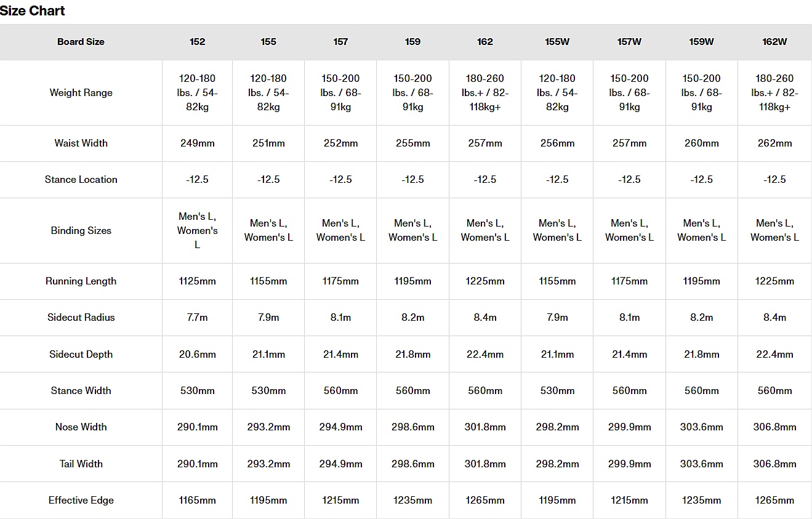The height and width of the screenshot is (519, 812).
Task: Select the Sidecut Radius row label
Action: pyautogui.click(x=81, y=318)
